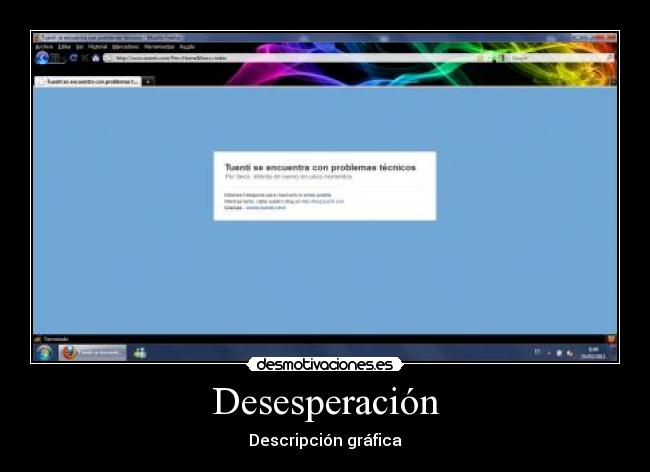Open the Marcadores menu
Viewport: 650px width, 472px height.
point(126,47)
